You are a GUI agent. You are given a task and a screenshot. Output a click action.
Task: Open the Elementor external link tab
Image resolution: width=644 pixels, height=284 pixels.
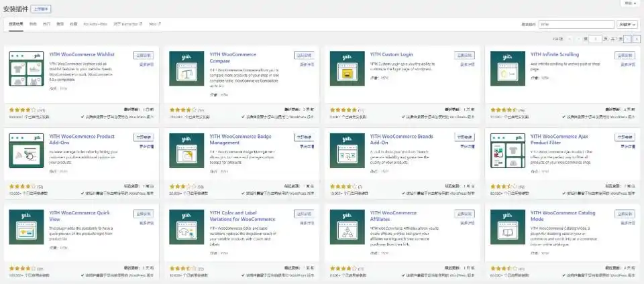coord(127,24)
